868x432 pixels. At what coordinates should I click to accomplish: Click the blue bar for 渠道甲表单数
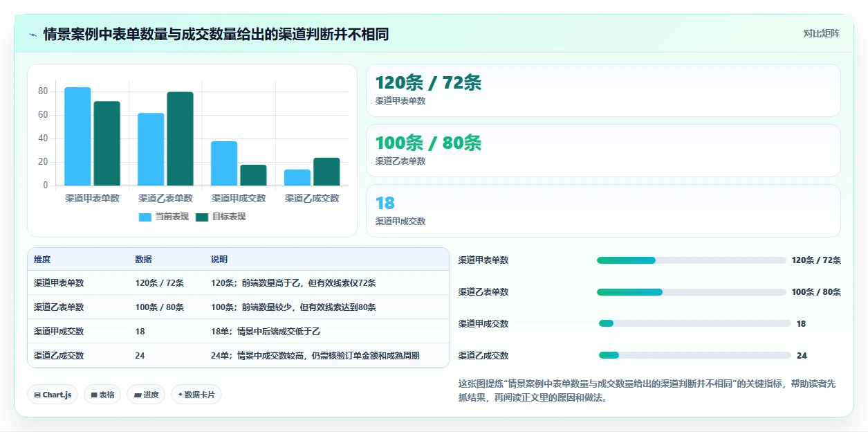[77, 136]
